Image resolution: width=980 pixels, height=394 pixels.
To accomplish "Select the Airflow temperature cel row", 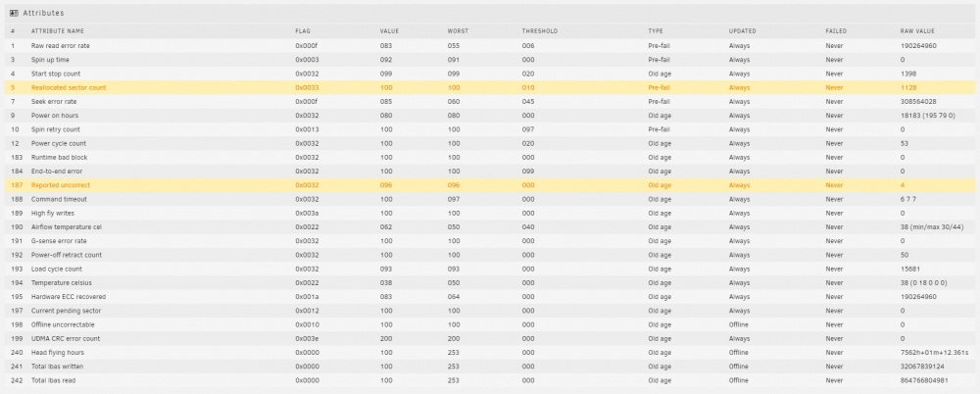I will 490,227.
